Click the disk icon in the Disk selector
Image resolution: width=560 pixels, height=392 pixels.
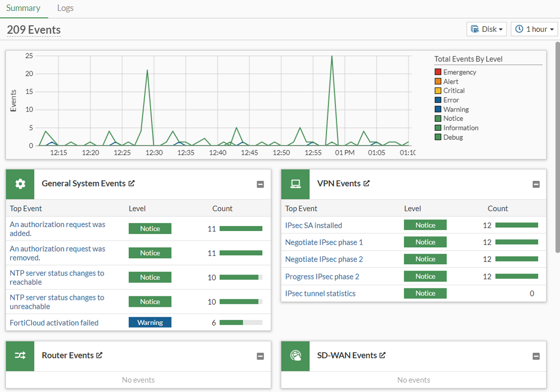click(475, 29)
